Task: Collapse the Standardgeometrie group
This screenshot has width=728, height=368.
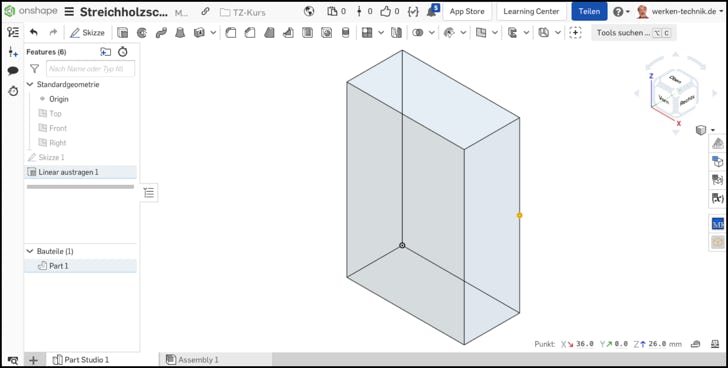Action: [30, 84]
